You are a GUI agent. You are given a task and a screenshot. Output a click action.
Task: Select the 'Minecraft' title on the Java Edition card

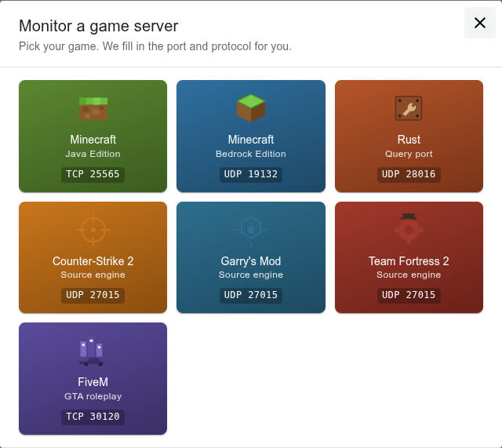click(93, 140)
